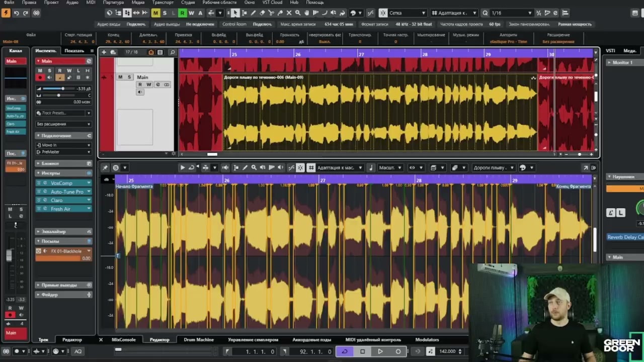The width and height of the screenshot is (644, 362).
Task: Click the VoxComp insert slot
Action: coord(61,183)
